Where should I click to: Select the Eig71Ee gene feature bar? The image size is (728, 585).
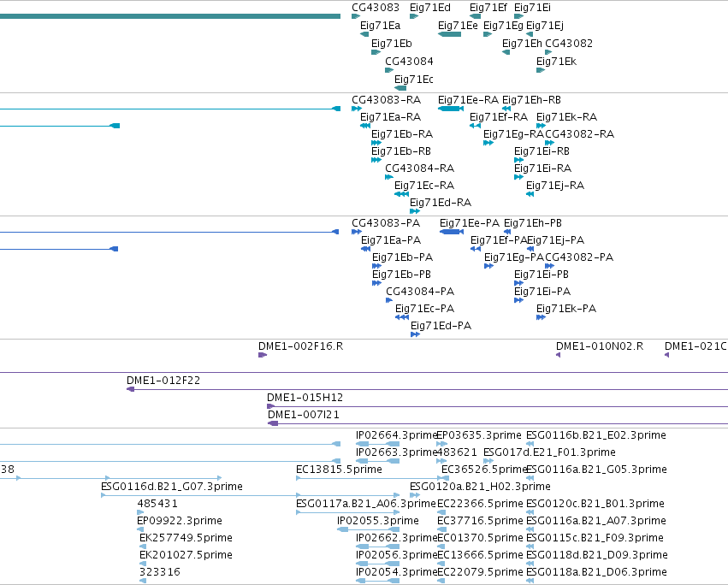coord(449,34)
